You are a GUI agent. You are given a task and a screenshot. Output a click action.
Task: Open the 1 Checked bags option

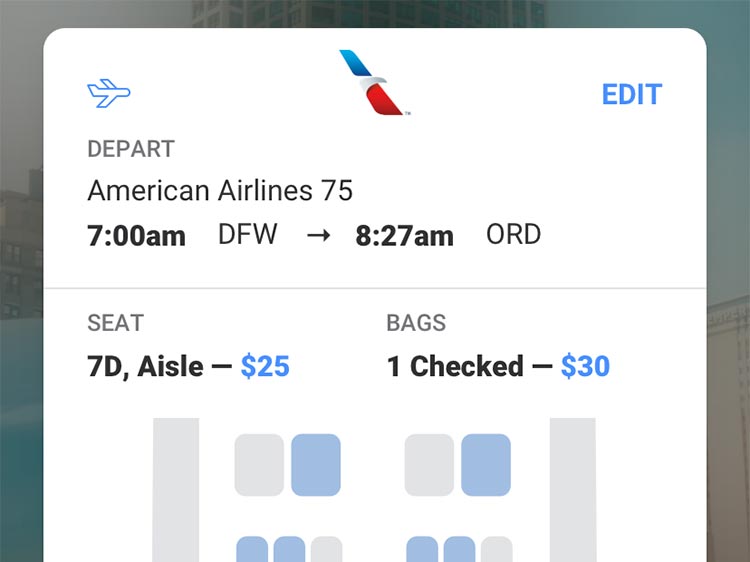pyautogui.click(x=455, y=366)
